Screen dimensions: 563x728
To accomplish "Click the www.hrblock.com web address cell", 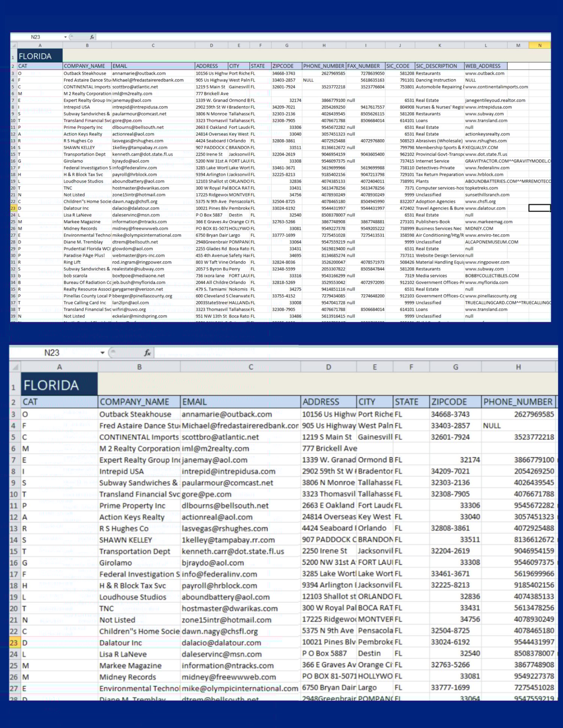I will click(x=486, y=174).
